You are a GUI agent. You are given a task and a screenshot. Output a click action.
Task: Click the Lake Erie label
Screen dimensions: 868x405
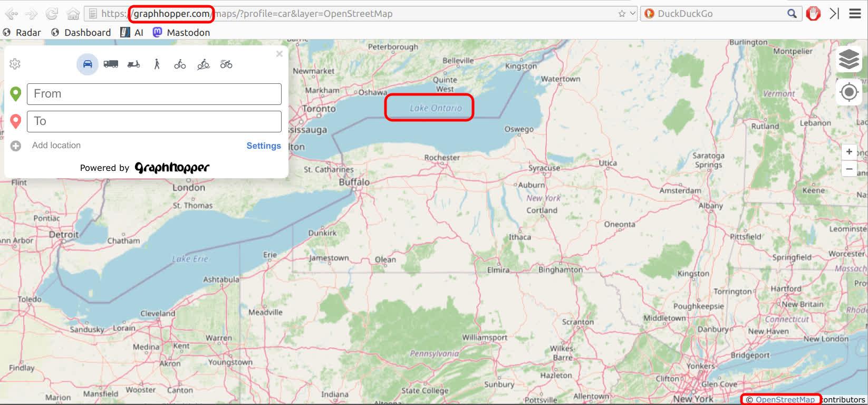pyautogui.click(x=190, y=259)
